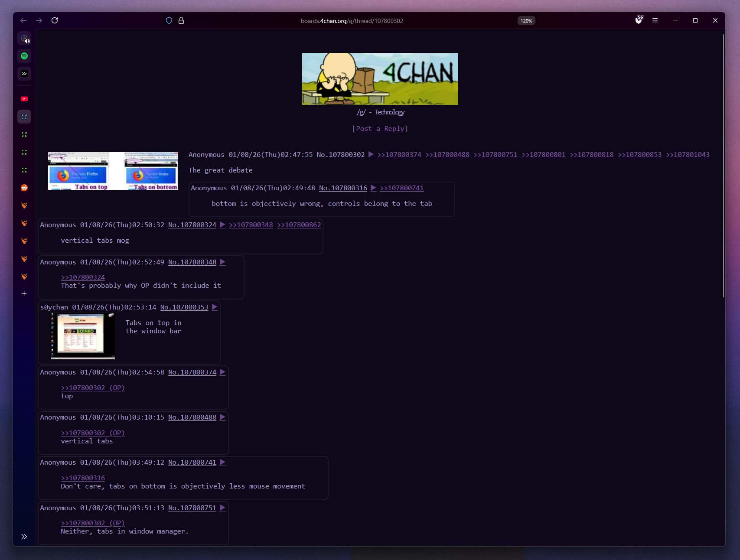Follow quote link >>107800324 in reply body
740x560 pixels.
[83, 277]
